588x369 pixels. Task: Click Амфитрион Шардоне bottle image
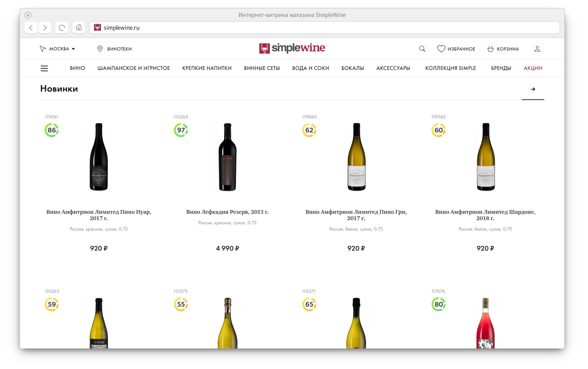point(485,157)
